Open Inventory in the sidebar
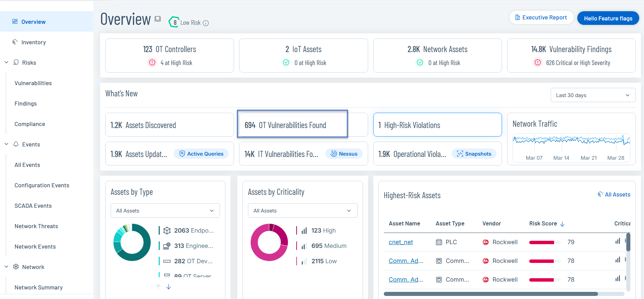The height and width of the screenshot is (299, 644). pos(33,42)
